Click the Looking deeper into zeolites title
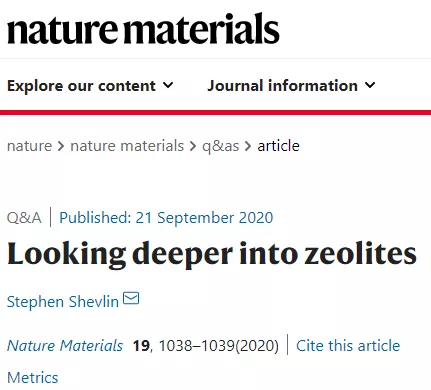 tap(212, 254)
